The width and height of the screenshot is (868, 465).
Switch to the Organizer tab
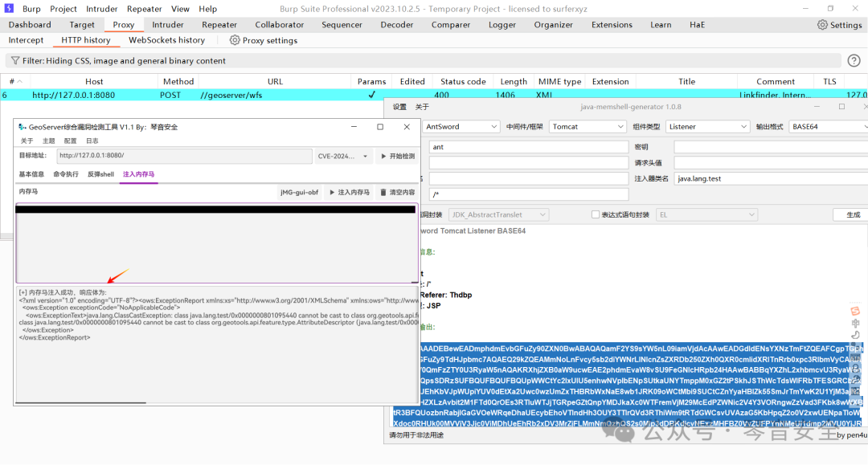tap(554, 25)
